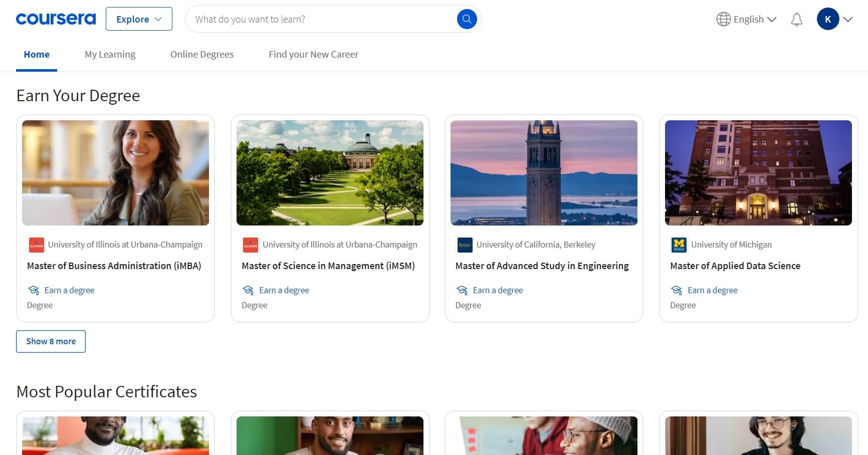This screenshot has width=868, height=455.
Task: Click Earn a degree on Berkeley card
Action: (498, 290)
